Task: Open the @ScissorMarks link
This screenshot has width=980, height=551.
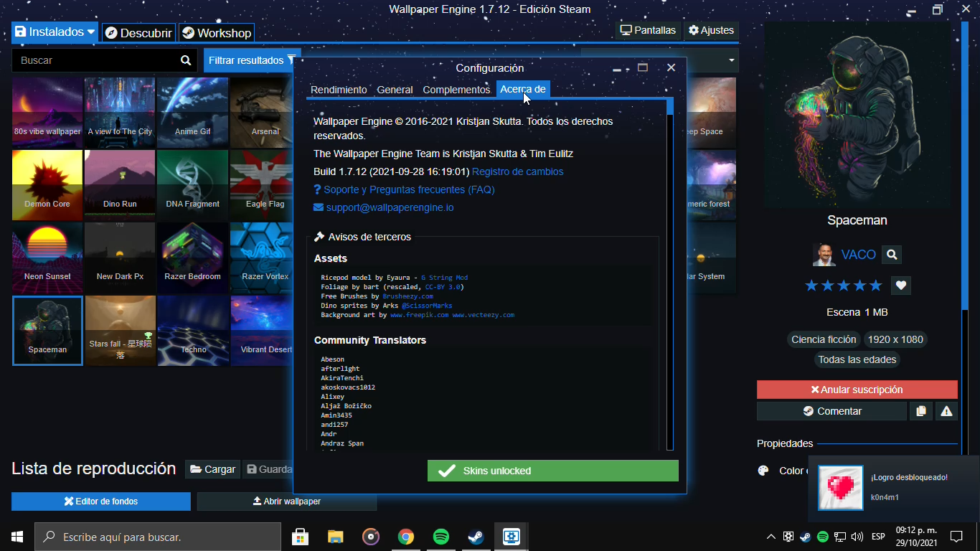Action: point(427,306)
